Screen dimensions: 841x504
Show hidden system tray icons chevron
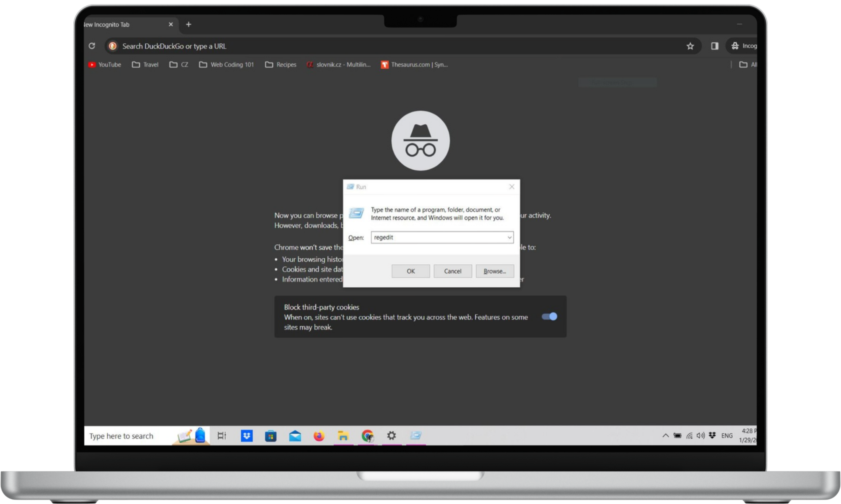pyautogui.click(x=665, y=435)
